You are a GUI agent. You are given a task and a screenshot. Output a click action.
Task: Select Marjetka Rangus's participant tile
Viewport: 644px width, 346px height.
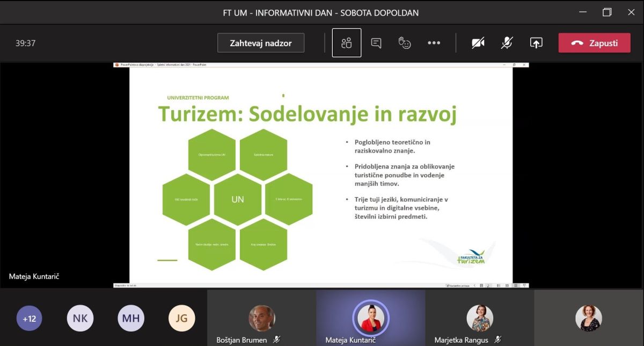[480, 318]
